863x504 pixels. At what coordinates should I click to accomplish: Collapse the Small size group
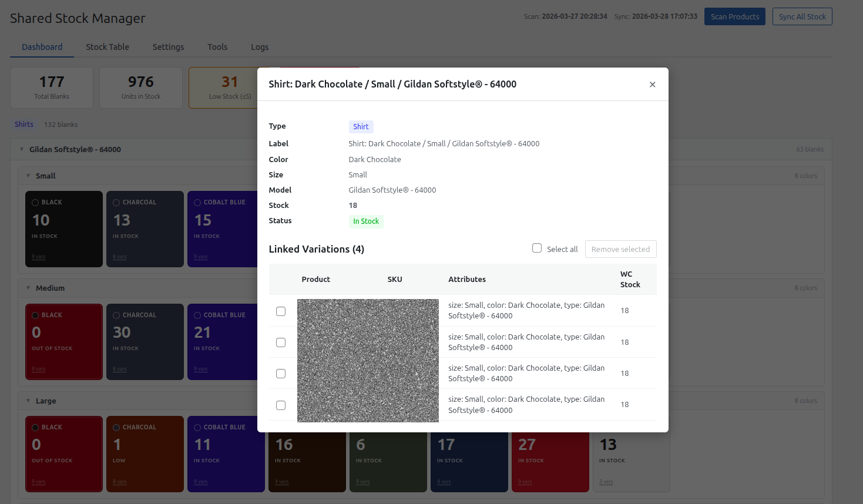28,176
